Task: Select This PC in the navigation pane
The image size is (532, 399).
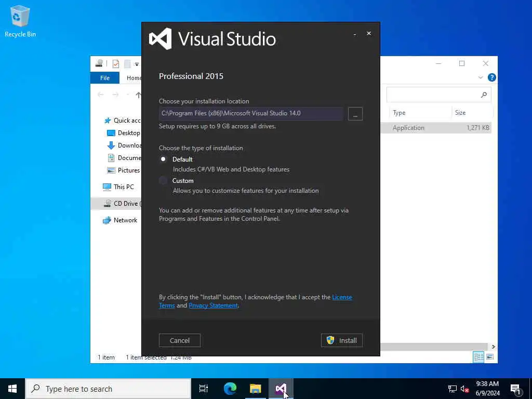Action: [x=118, y=187]
